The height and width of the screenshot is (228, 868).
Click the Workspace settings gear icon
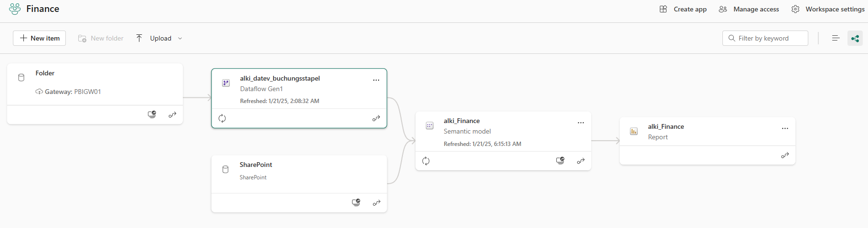click(x=795, y=9)
